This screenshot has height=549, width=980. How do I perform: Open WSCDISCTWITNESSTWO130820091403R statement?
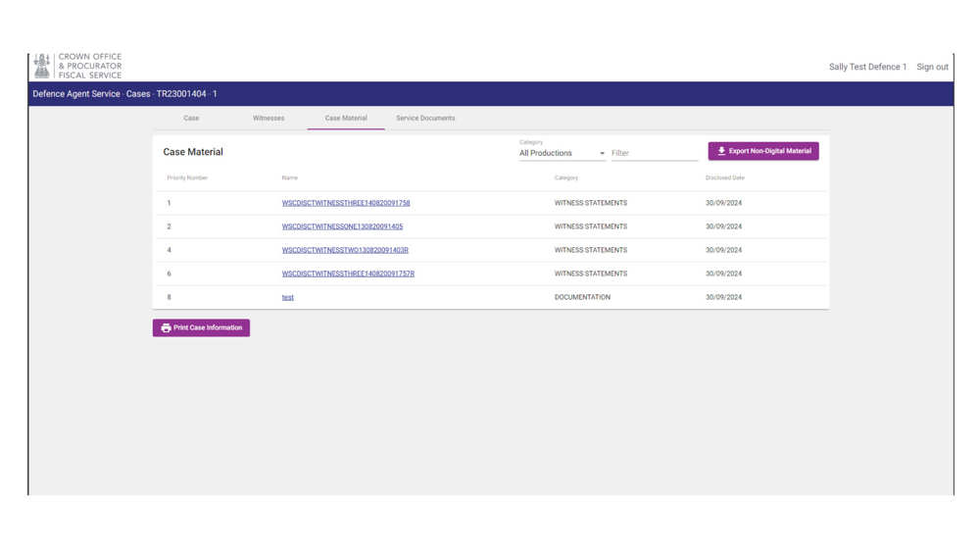click(345, 250)
